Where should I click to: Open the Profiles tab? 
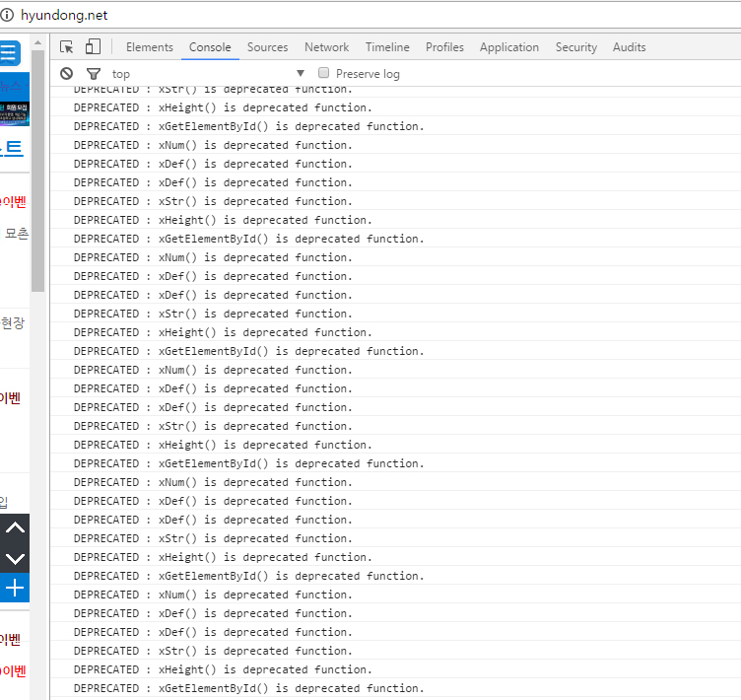pyautogui.click(x=444, y=47)
